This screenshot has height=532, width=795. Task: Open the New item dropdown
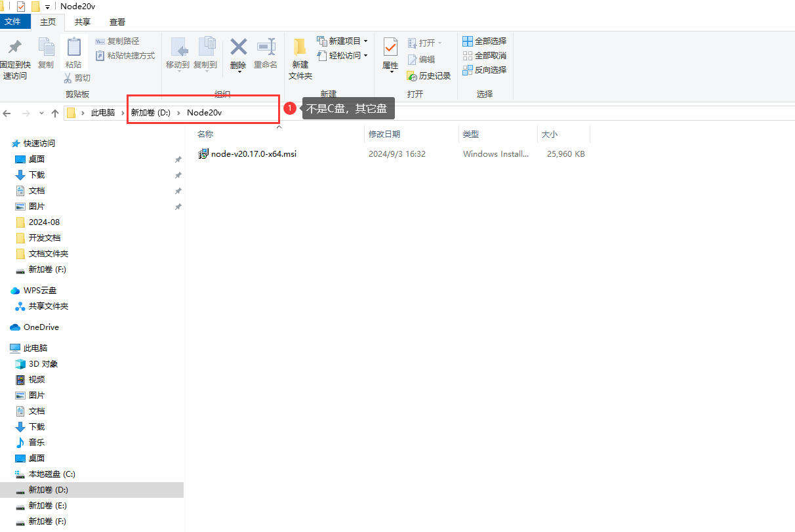click(x=342, y=41)
